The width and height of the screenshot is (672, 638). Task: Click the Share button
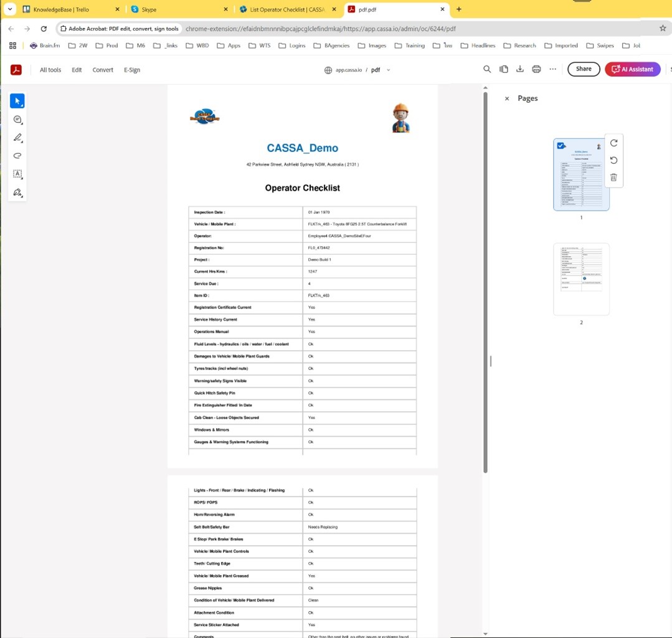pos(584,69)
